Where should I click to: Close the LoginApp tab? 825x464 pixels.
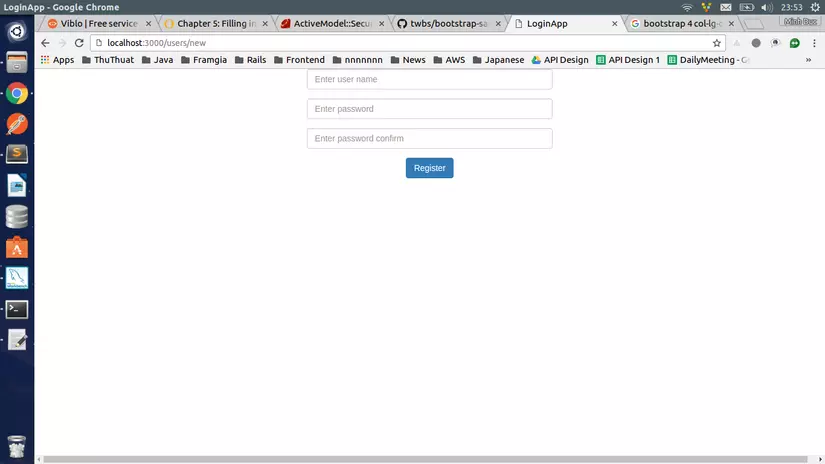pos(615,24)
